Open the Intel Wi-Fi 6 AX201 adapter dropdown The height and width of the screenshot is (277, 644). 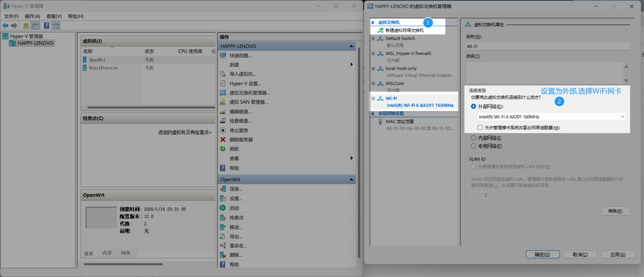(622, 117)
